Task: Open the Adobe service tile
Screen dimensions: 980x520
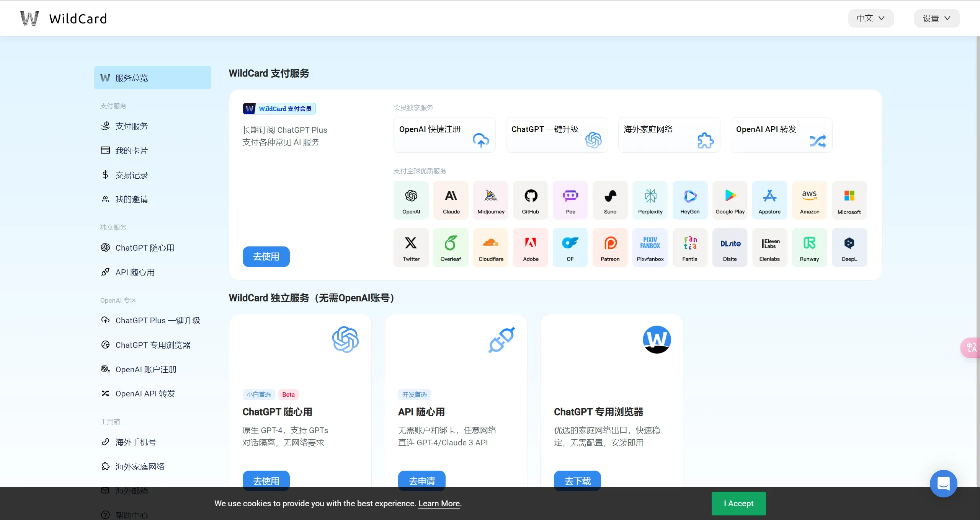Action: 531,248
